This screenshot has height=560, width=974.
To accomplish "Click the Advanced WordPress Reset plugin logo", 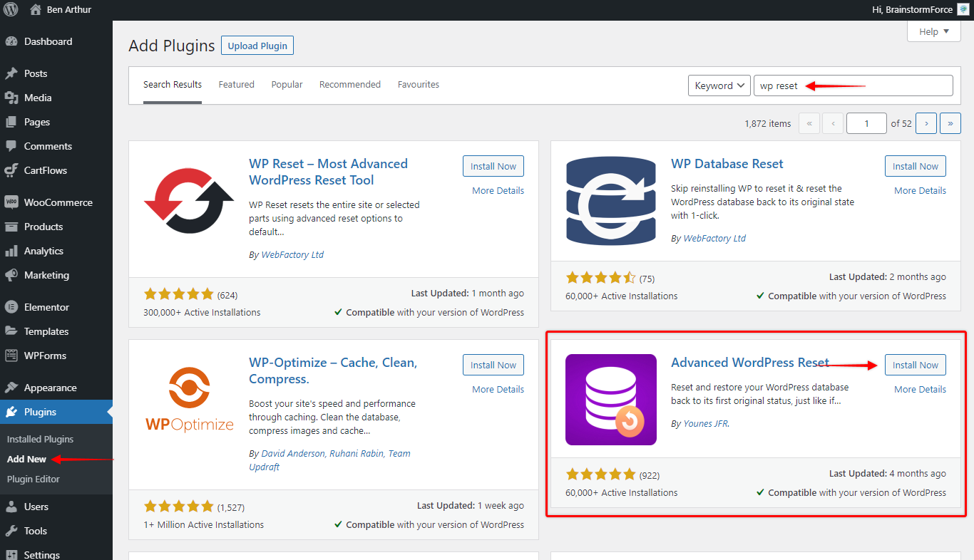I will (x=611, y=400).
